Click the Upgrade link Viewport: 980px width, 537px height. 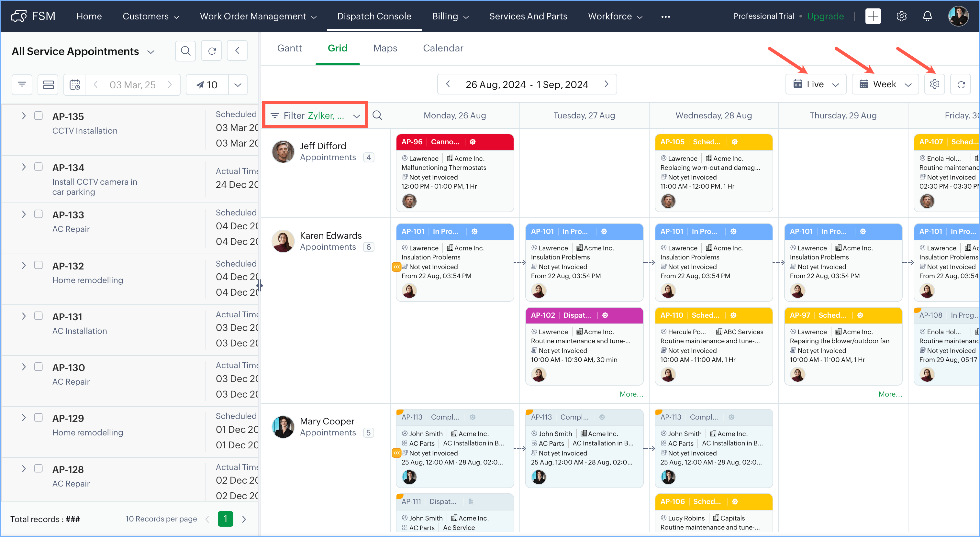(825, 16)
